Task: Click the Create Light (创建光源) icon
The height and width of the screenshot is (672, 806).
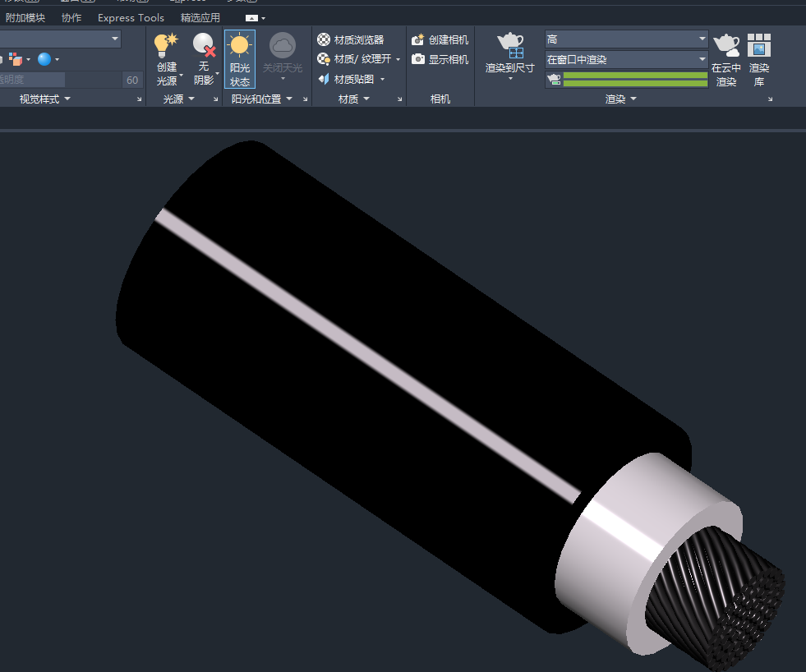Action: point(167,46)
